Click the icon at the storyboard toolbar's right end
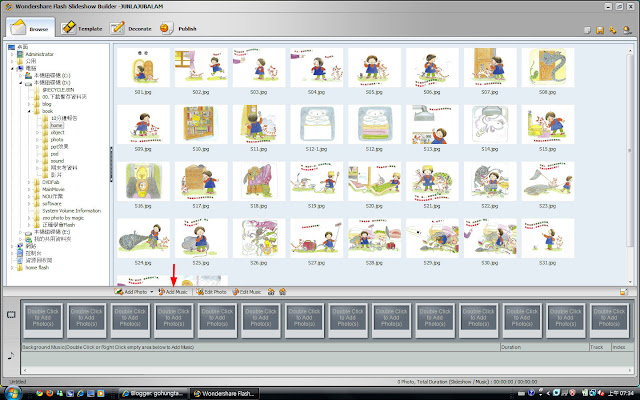Screen dimensions: 640x400 coord(623,292)
